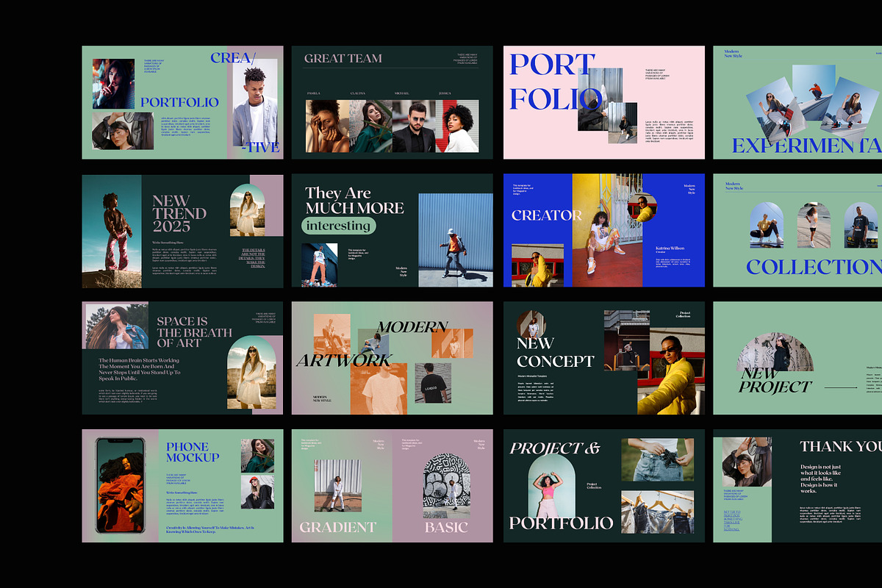Image resolution: width=882 pixels, height=588 pixels.
Task: Click the Experimental slide with tilted photos
Action: 797,103
